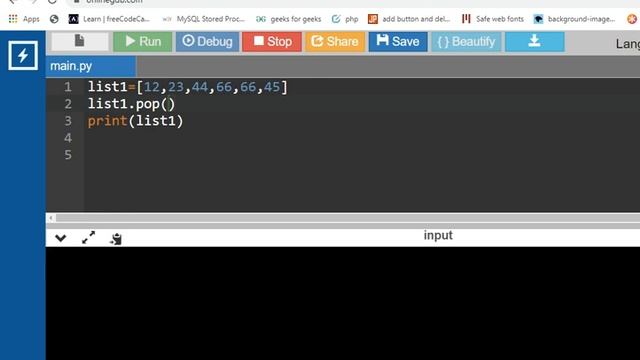Collapse the console with the chevron icon
640x360 pixels.
point(60,238)
